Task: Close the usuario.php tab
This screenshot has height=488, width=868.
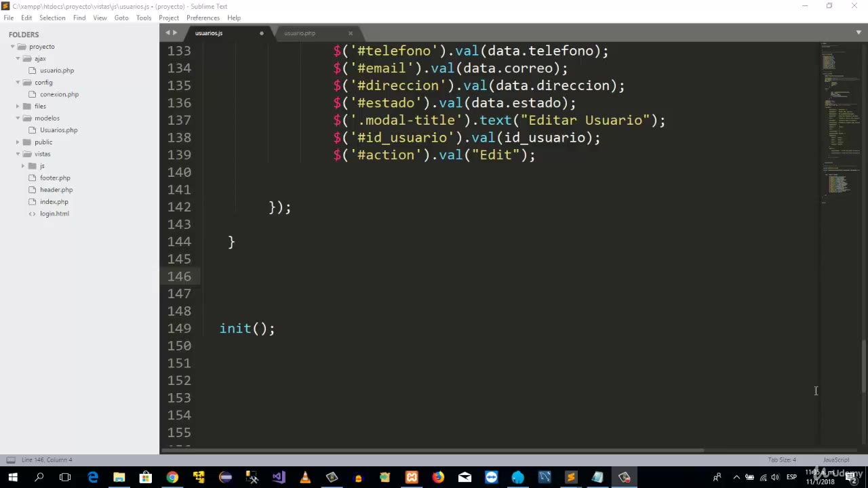Action: coord(351,33)
